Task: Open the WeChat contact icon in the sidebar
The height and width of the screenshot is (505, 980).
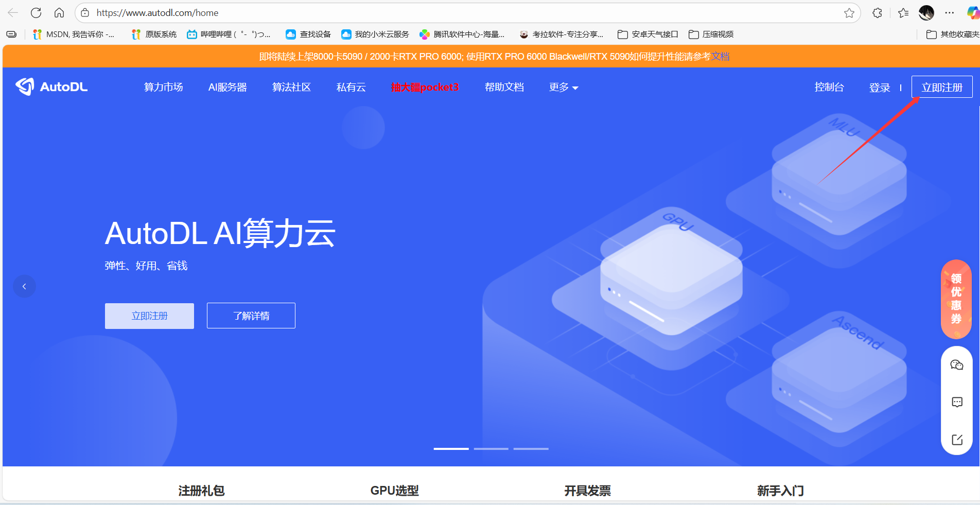Action: coord(956,365)
